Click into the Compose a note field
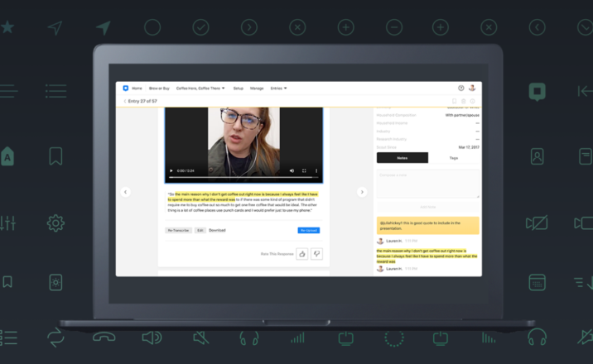This screenshot has width=593, height=364. click(x=427, y=184)
